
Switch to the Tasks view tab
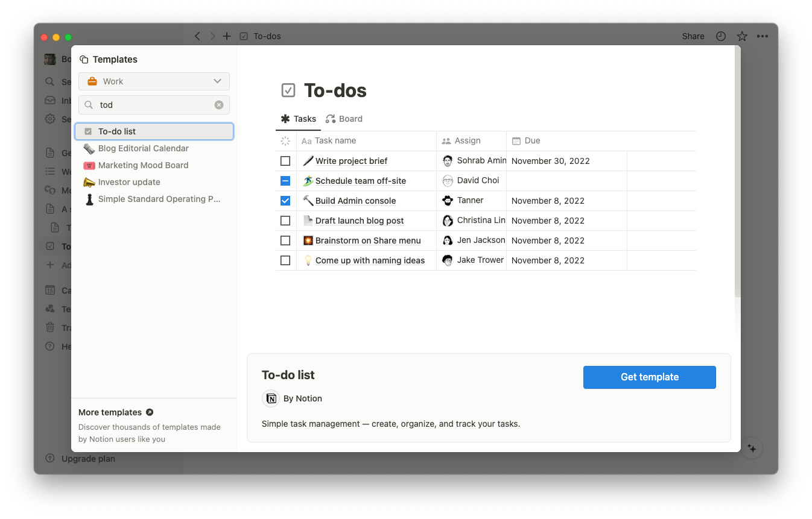(299, 119)
